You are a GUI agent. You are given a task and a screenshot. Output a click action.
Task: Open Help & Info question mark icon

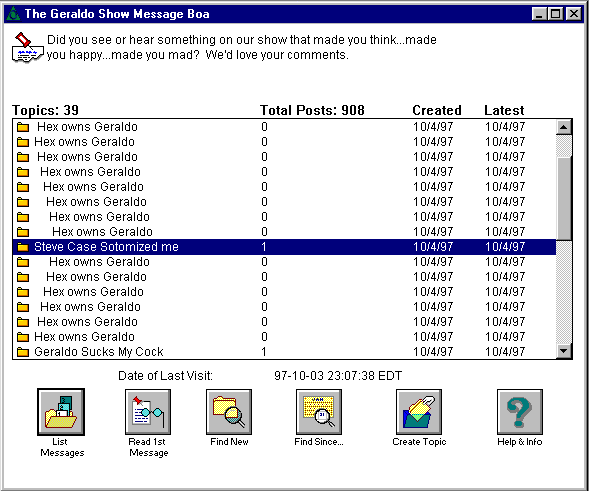(x=520, y=412)
